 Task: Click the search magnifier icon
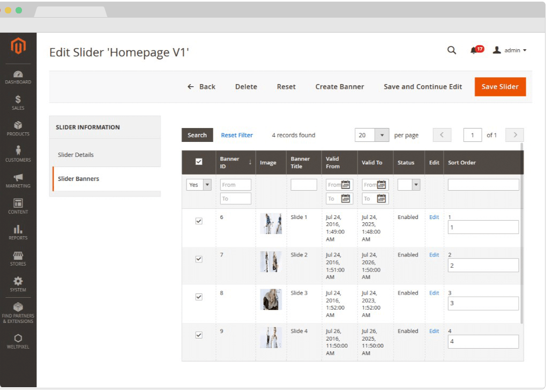[452, 50]
